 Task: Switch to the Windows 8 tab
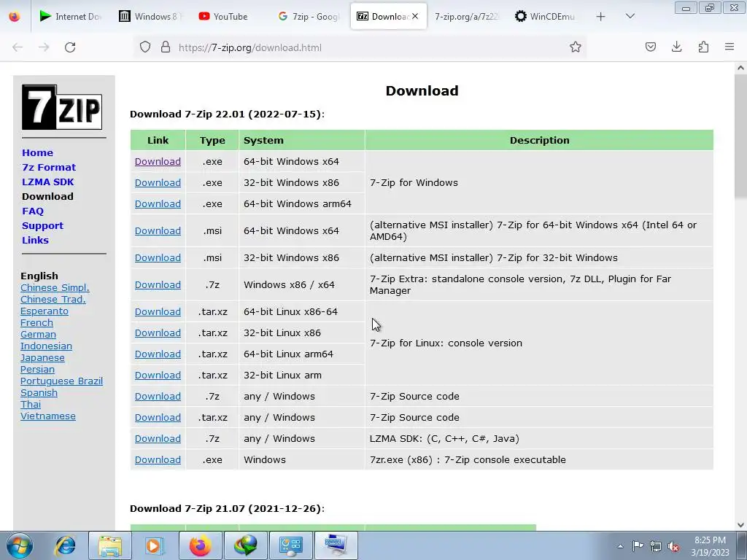pyautogui.click(x=150, y=16)
